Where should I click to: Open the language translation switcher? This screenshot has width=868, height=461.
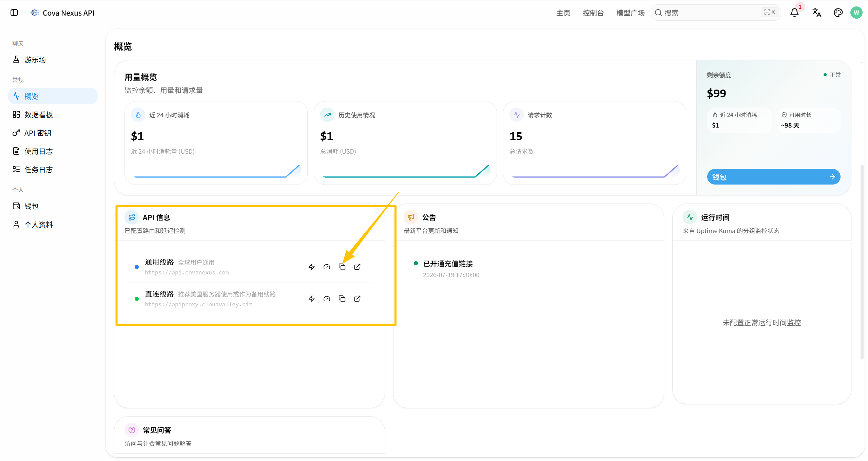click(x=816, y=13)
